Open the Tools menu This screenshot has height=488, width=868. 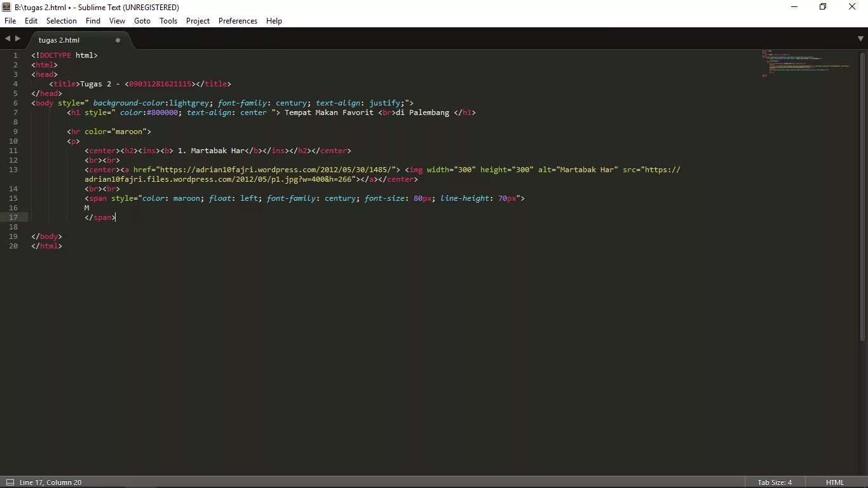tap(168, 21)
